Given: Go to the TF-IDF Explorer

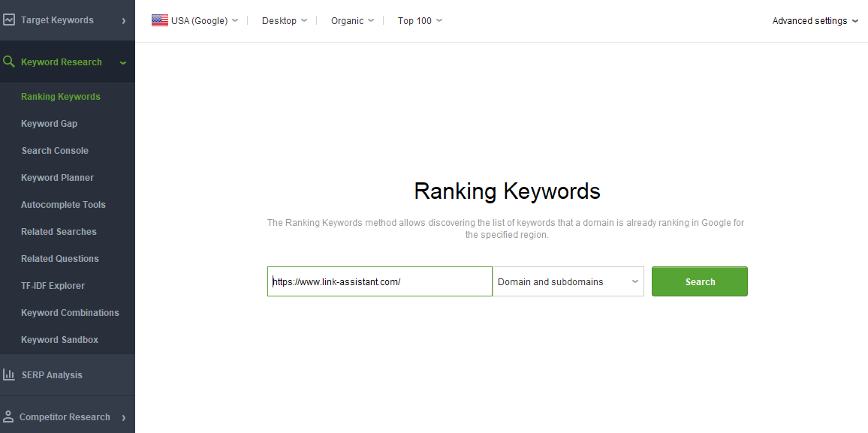Looking at the screenshot, I should [53, 285].
